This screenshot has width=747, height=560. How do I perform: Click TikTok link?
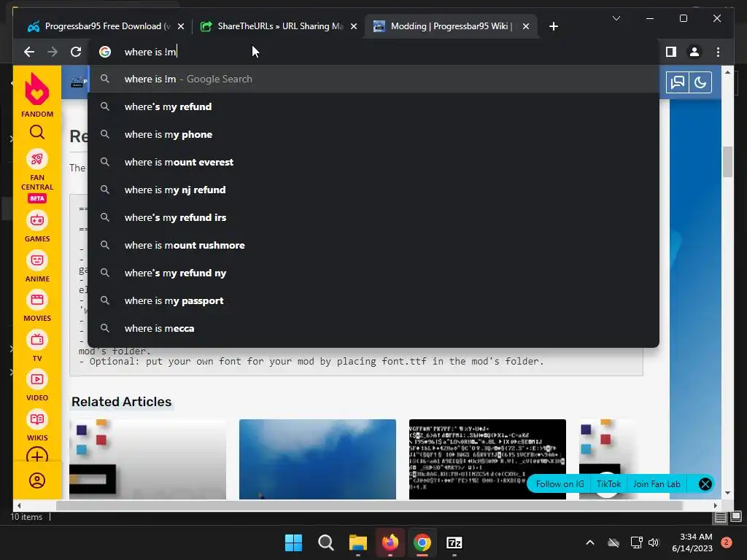[608, 484]
